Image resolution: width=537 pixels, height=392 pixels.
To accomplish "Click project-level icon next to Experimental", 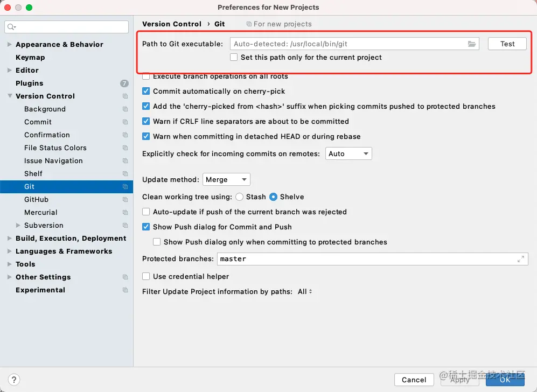I will point(125,290).
